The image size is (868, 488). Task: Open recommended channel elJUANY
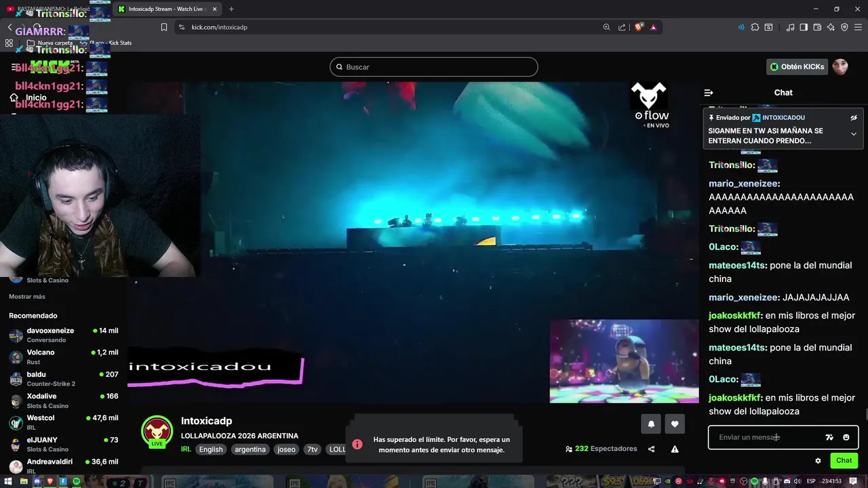(64, 444)
